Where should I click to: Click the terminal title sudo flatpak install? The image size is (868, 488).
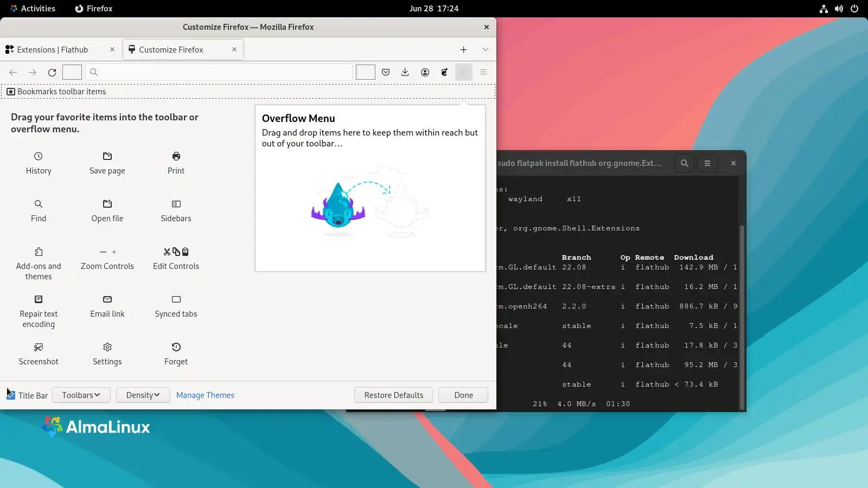[579, 163]
